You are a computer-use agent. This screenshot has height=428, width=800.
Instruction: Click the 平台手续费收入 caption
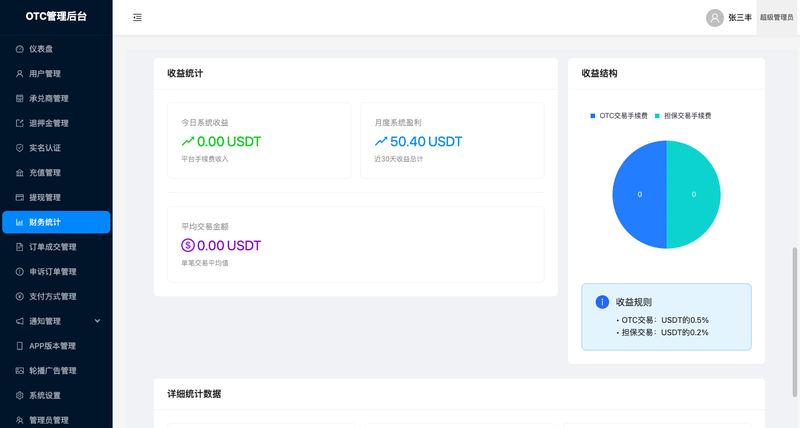(x=205, y=159)
